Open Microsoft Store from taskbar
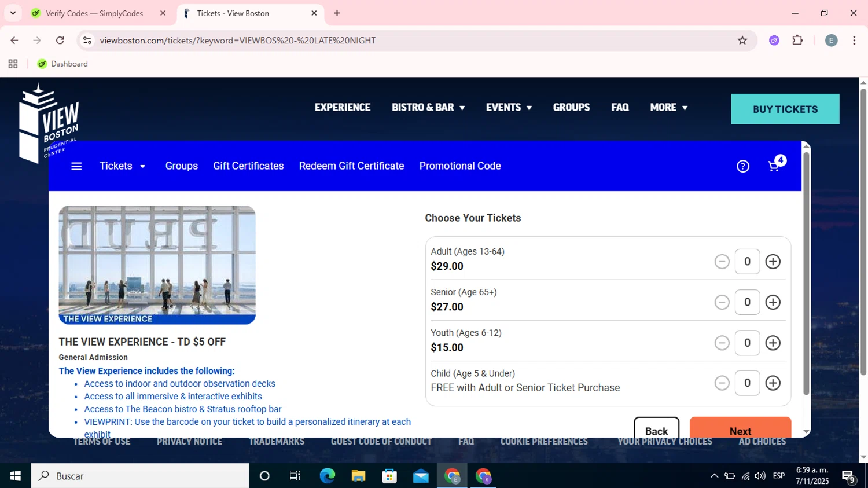Image resolution: width=868 pixels, height=488 pixels. (x=389, y=476)
